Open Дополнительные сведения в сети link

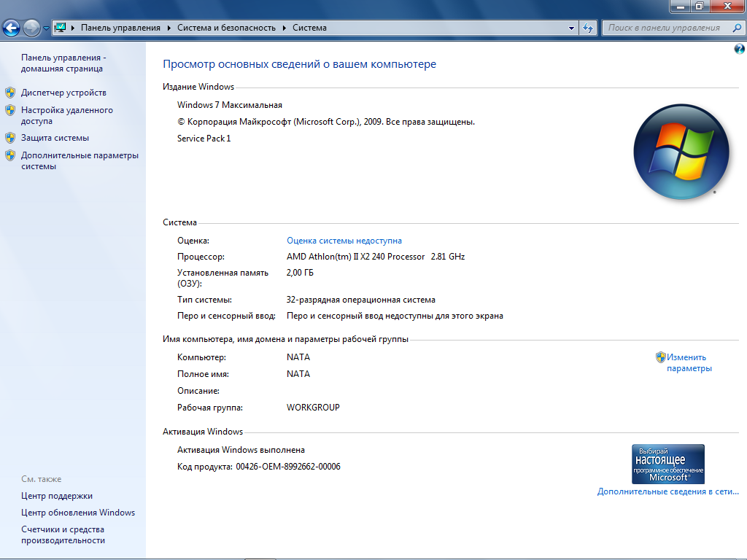click(x=668, y=491)
